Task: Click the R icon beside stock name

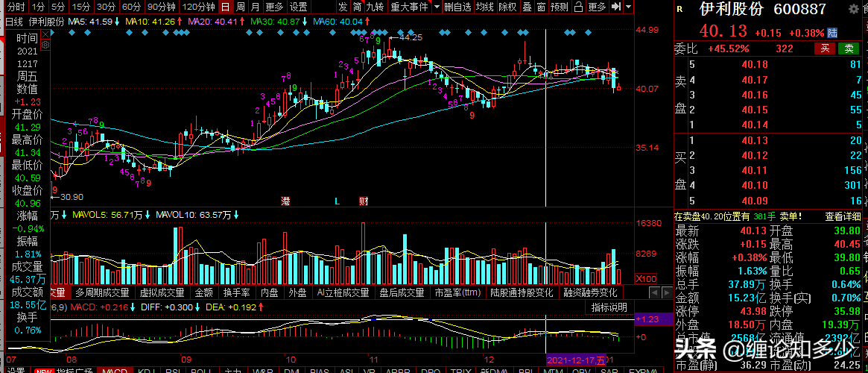Action: (679, 10)
